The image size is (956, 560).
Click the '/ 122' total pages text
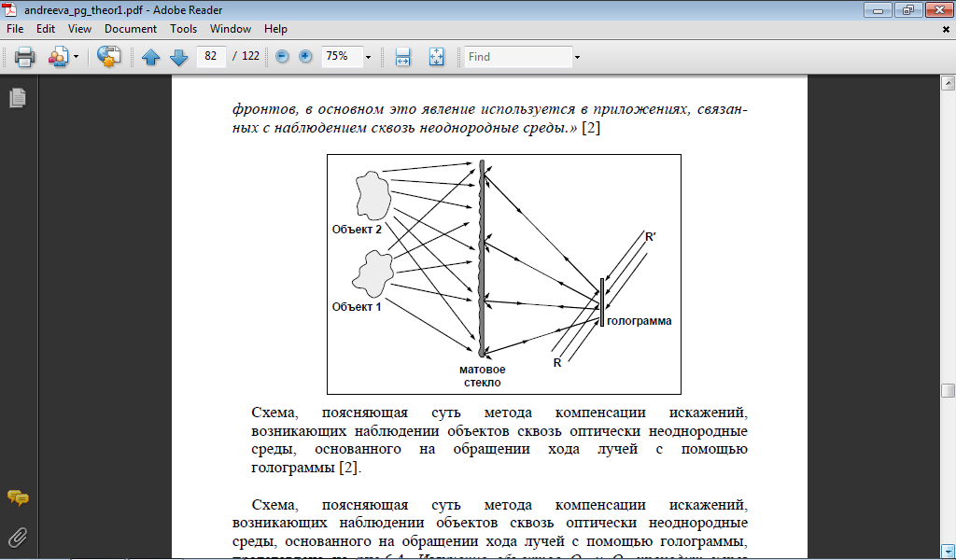(x=246, y=56)
